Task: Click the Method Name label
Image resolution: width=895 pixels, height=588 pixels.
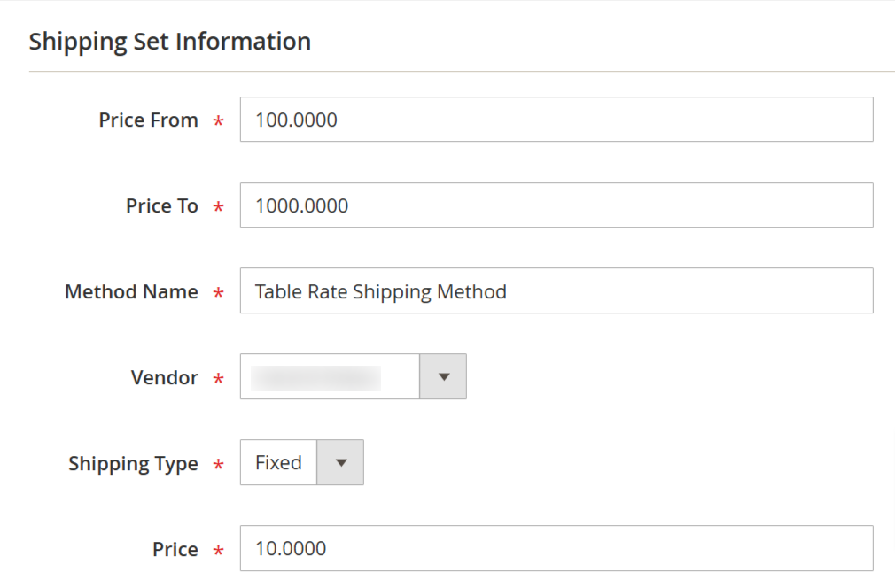Action: 131,292
